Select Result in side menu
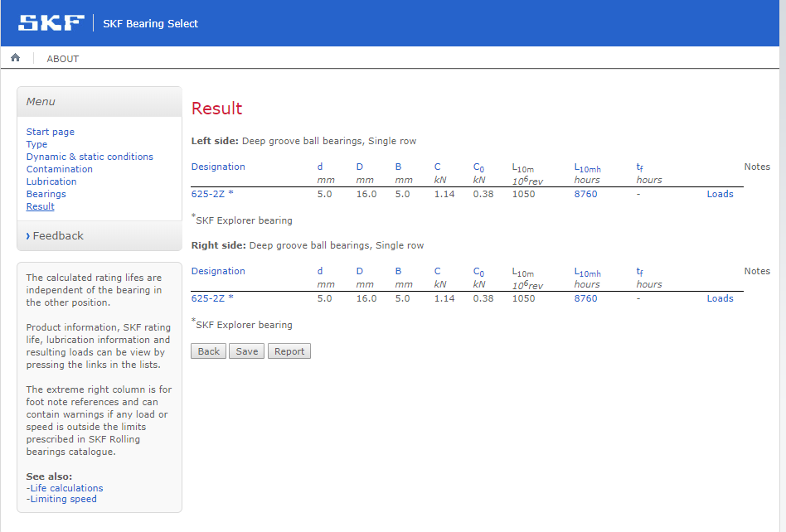 point(40,206)
